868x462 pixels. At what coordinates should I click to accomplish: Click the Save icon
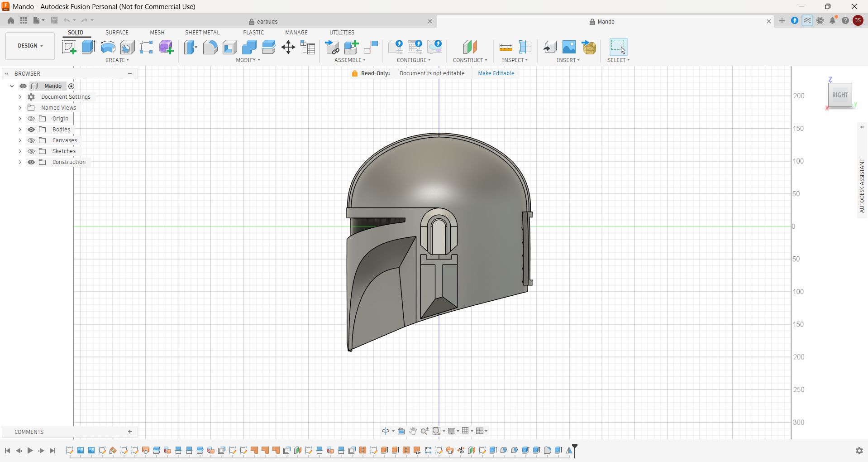tap(54, 20)
